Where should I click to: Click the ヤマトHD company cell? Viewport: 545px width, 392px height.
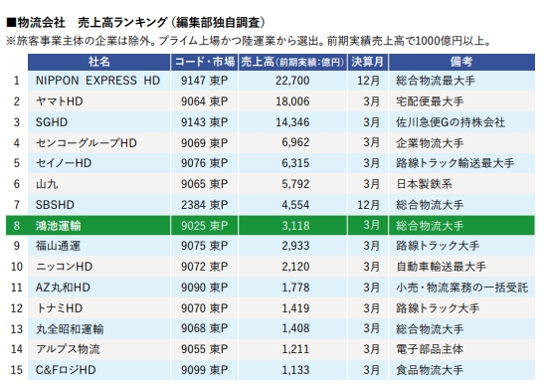tap(99, 101)
